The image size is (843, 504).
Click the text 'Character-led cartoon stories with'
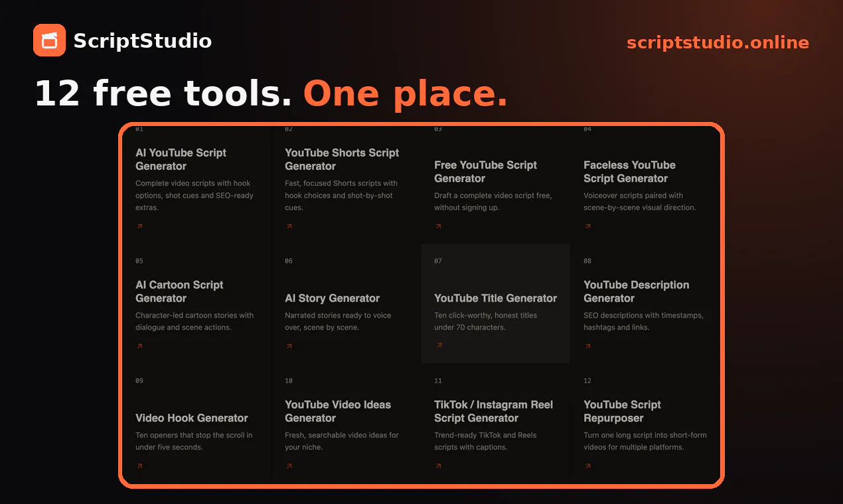194,316
